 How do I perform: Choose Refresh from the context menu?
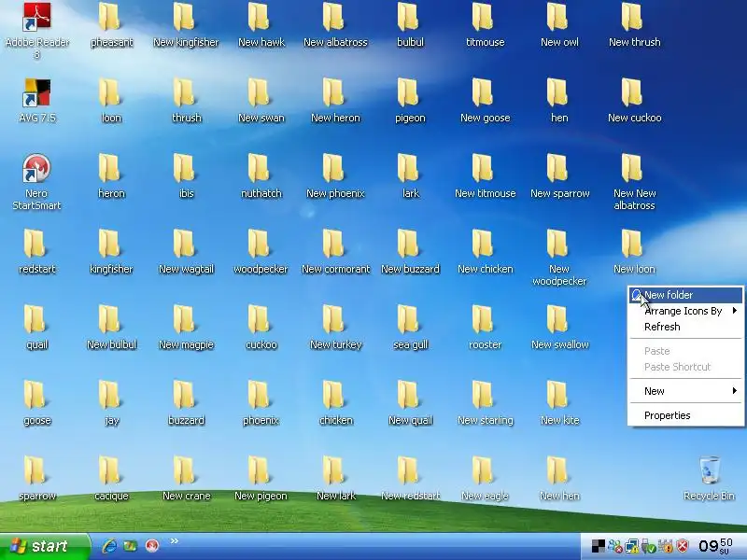tap(685, 327)
